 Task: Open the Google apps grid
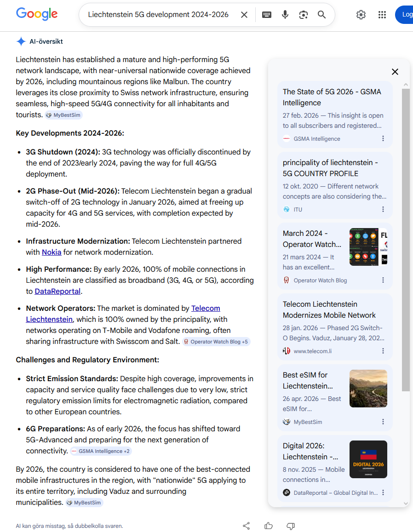pos(382,15)
